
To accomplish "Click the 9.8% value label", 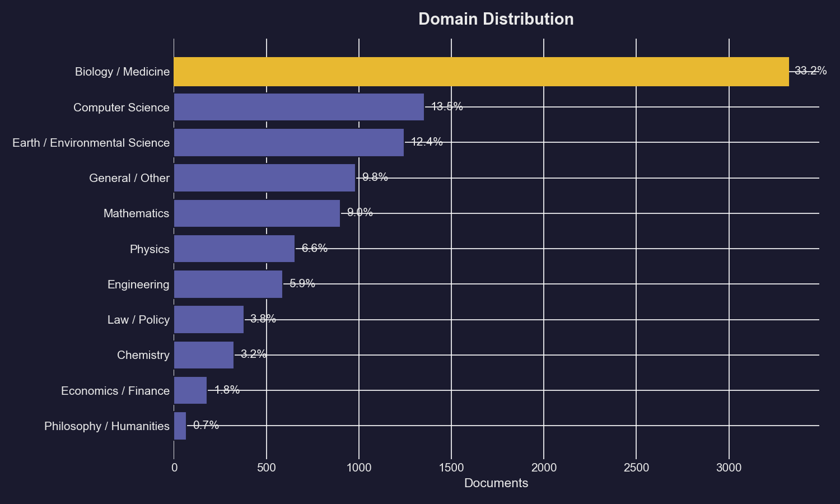I will 375,177.
